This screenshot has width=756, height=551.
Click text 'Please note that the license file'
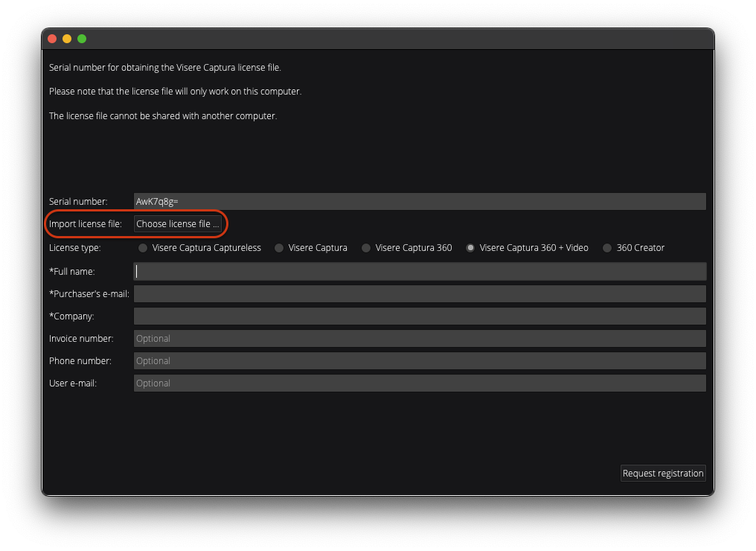(111, 91)
